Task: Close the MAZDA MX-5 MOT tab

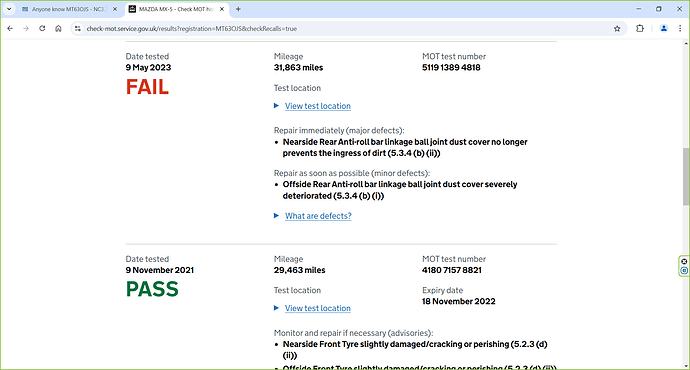Action: click(x=222, y=9)
